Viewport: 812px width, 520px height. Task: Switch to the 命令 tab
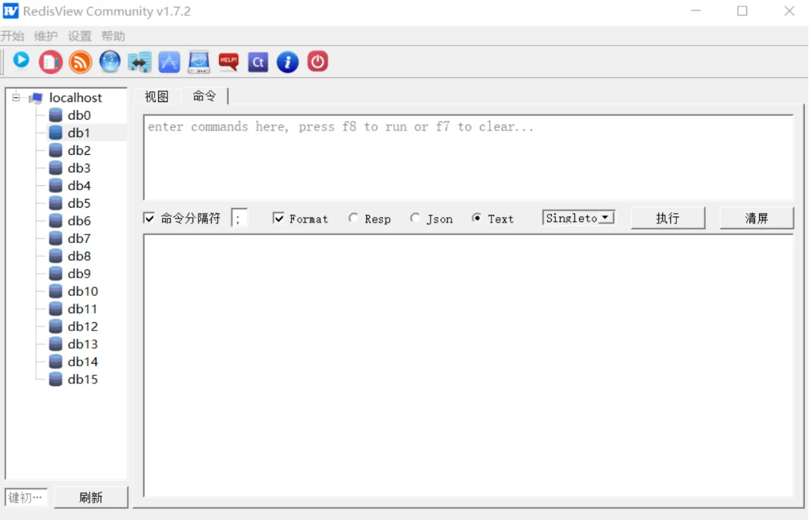point(204,96)
